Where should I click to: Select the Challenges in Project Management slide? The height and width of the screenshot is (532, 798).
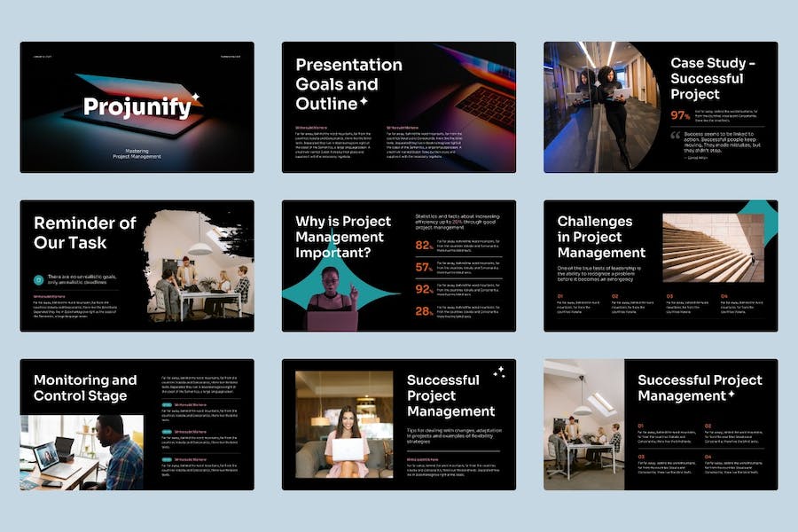[660, 265]
